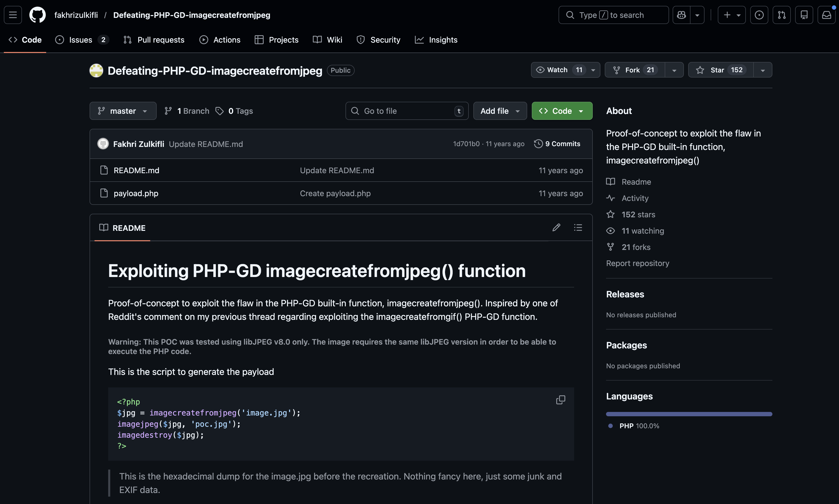The height and width of the screenshot is (504, 839).
Task: Open the Add file dropdown
Action: coord(500,111)
